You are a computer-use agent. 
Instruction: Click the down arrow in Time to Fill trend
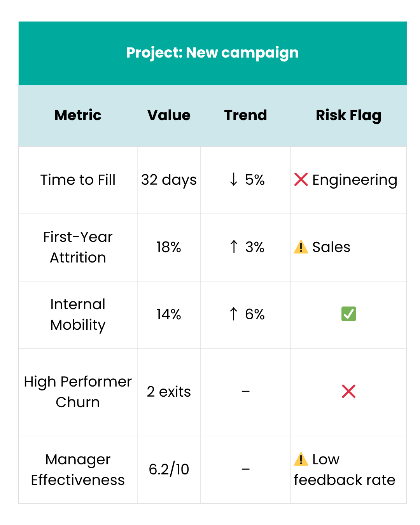[x=233, y=180]
